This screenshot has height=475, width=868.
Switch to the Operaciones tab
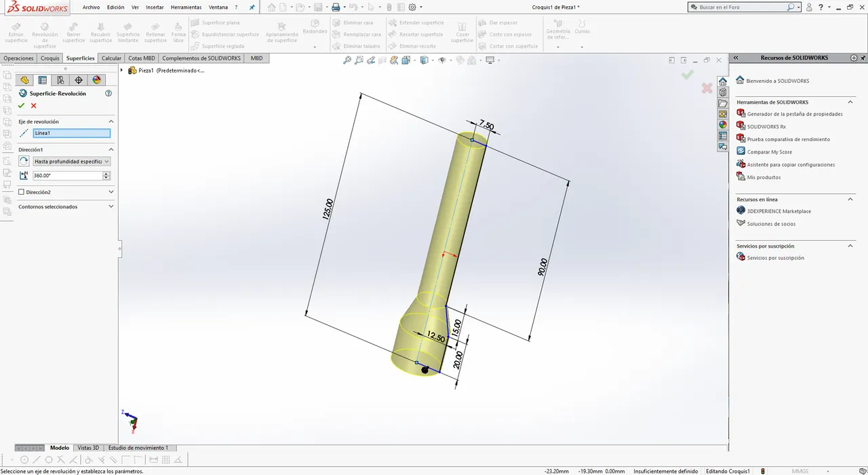click(18, 58)
